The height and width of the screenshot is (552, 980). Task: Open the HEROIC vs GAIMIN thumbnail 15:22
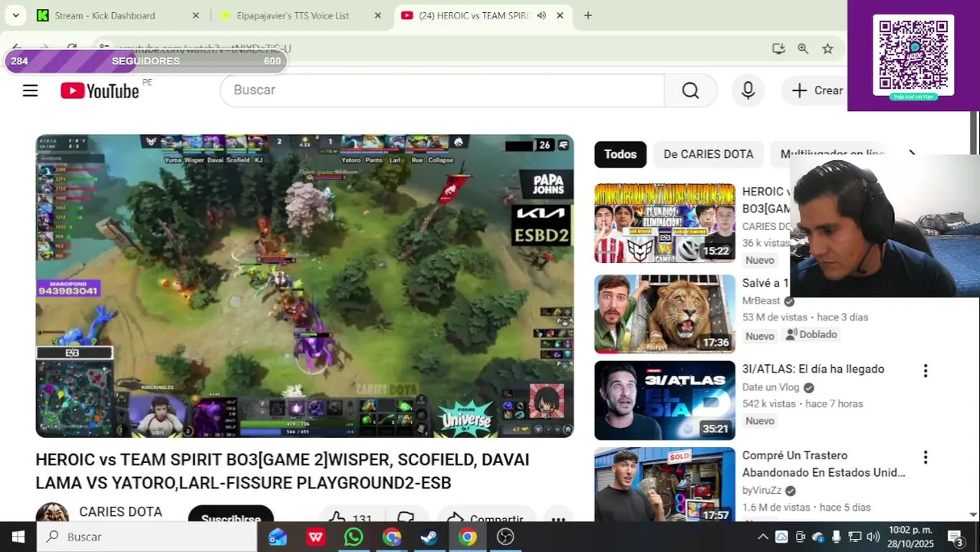pyautogui.click(x=665, y=223)
